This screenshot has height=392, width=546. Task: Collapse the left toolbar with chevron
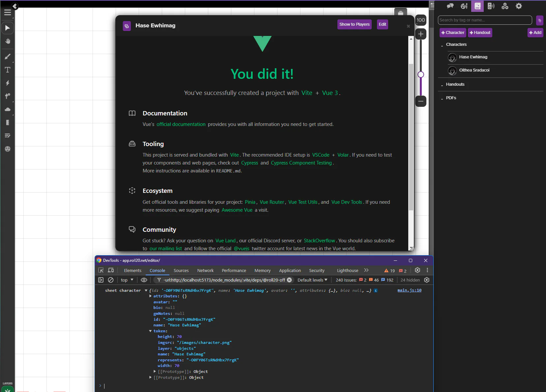[14, 6]
